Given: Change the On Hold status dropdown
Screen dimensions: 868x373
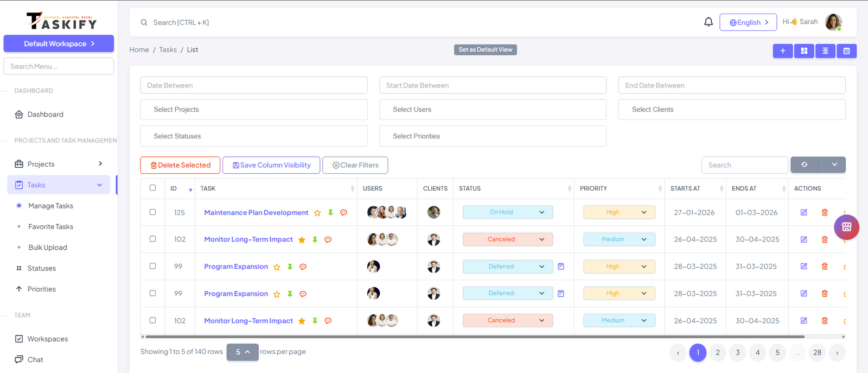Looking at the screenshot, I should point(508,212).
